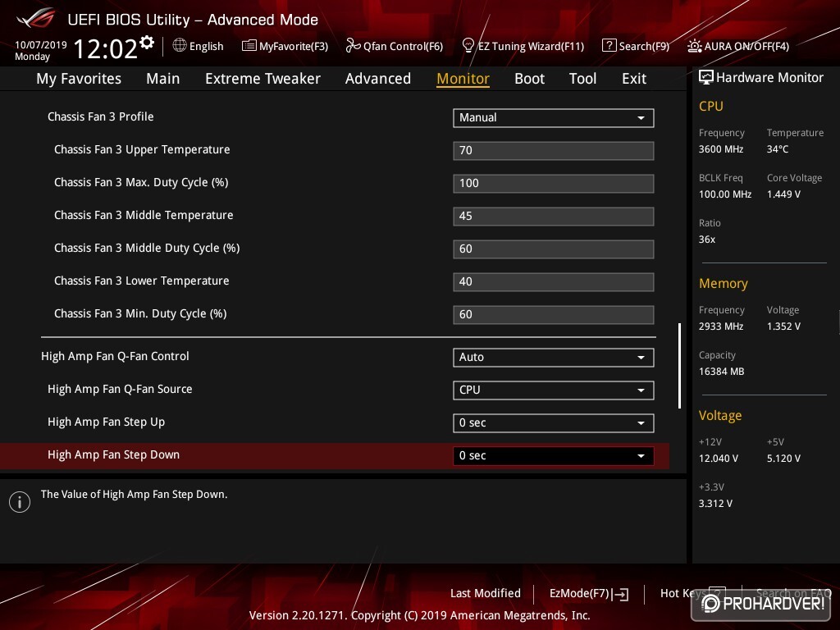Click +5V 5.120 V reading

click(783, 459)
